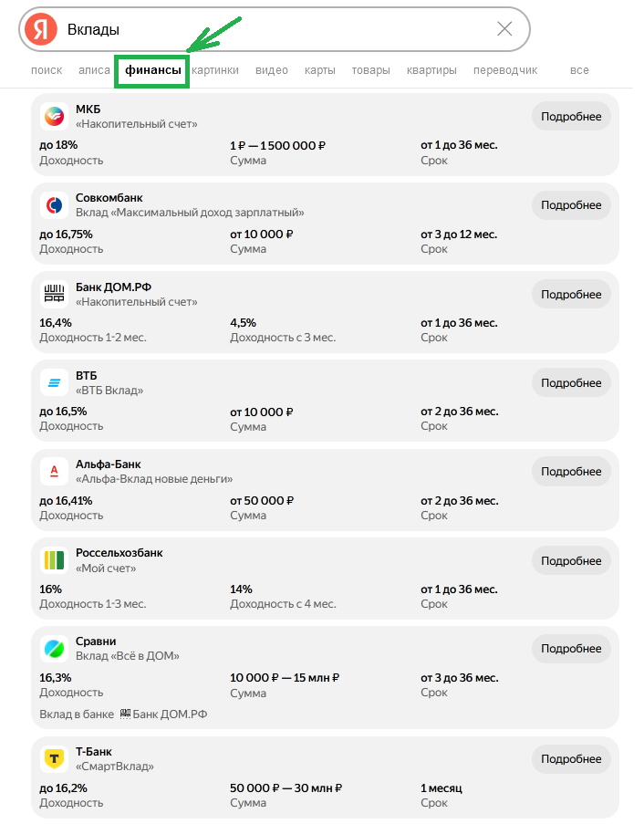Clear the search field with X
This screenshot has height=824, width=644.
(x=504, y=29)
